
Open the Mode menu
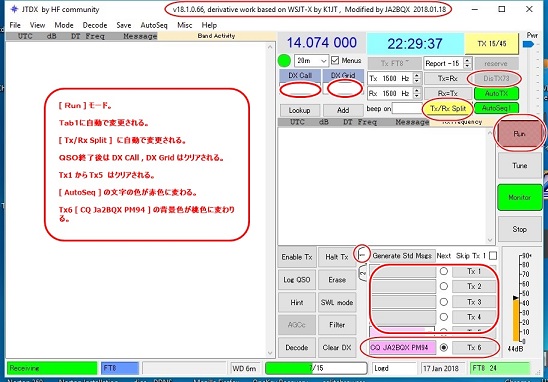pos(64,25)
